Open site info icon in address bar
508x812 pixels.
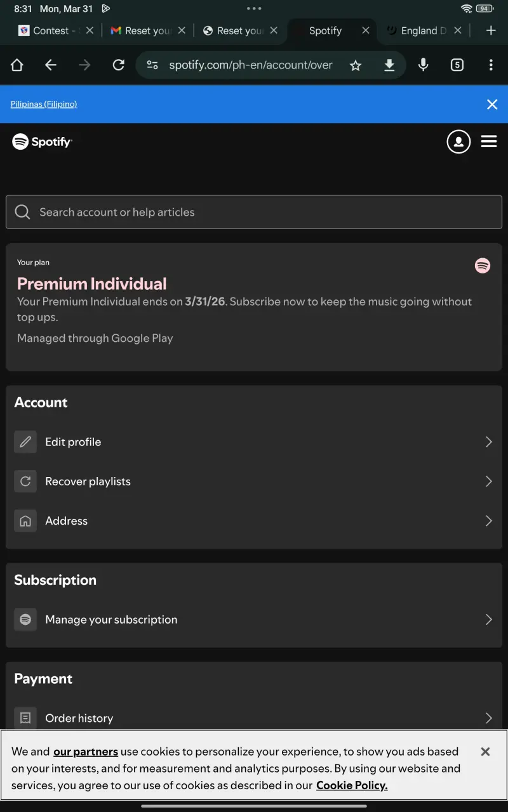point(152,65)
